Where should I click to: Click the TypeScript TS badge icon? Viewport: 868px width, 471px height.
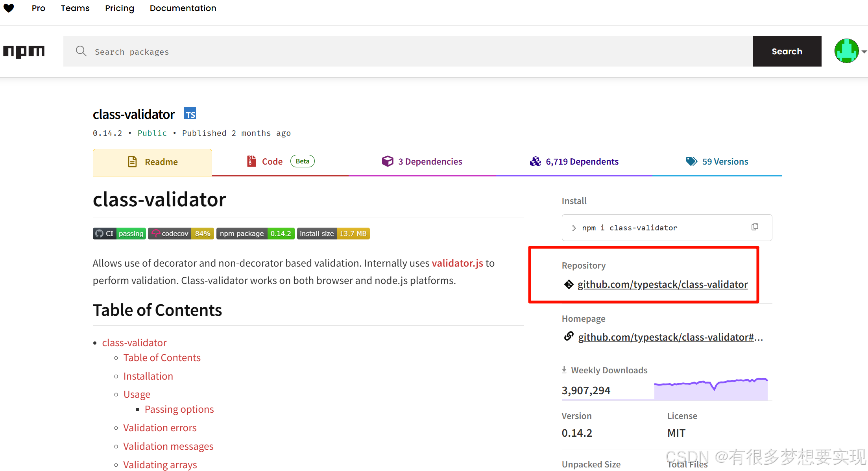(x=190, y=113)
